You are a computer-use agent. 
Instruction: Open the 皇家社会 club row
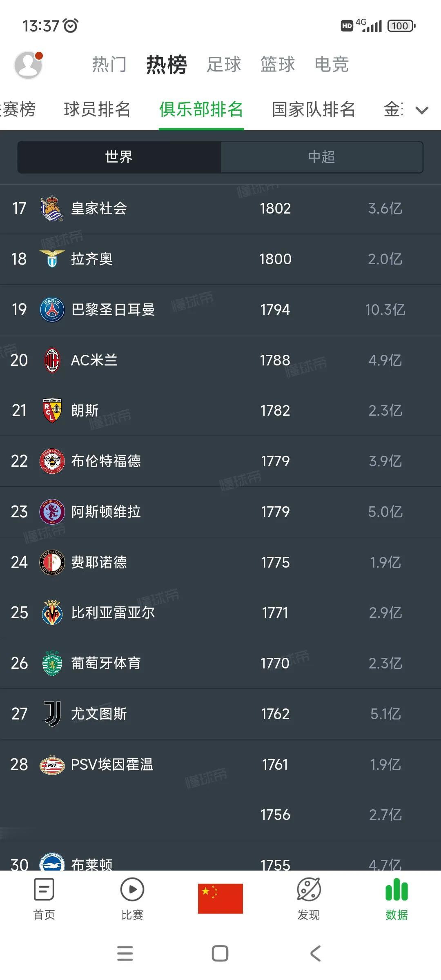[220, 209]
